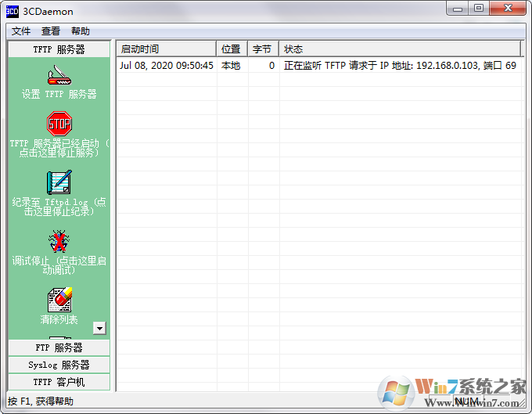532x414 pixels.
Task: Click the 调试停止 start debugging label
Action: click(59, 265)
